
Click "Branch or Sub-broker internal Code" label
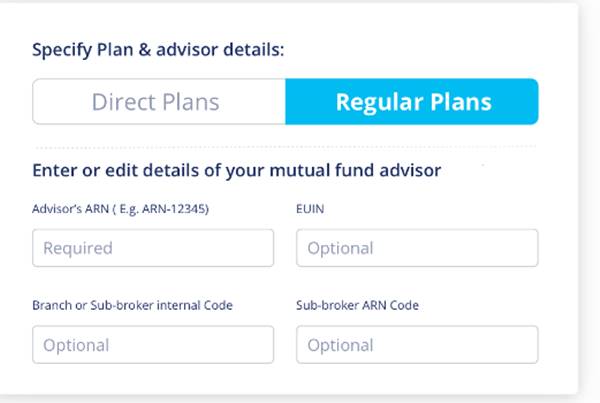click(132, 305)
